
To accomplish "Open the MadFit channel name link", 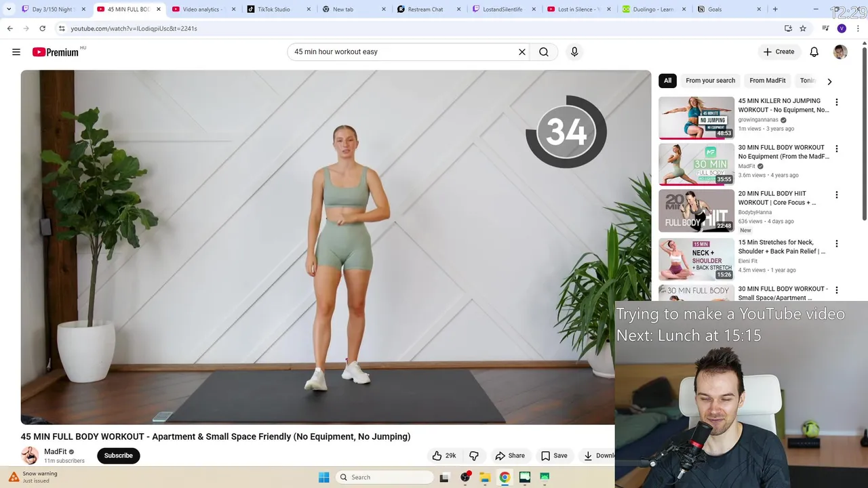I will (x=56, y=451).
